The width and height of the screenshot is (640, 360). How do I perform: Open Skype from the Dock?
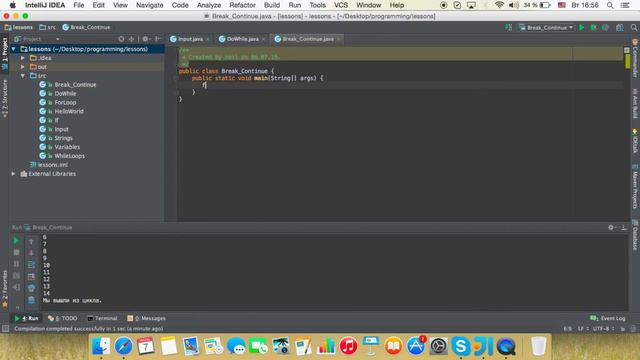click(x=461, y=347)
